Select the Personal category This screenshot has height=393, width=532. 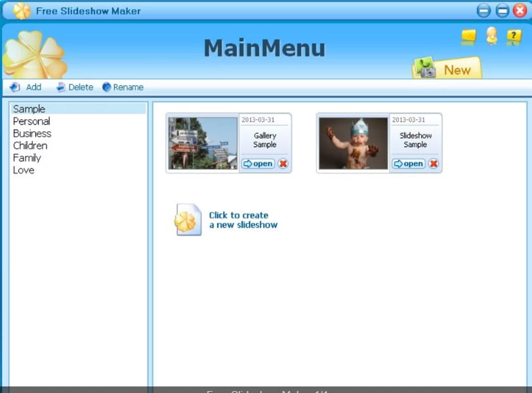tap(78, 121)
